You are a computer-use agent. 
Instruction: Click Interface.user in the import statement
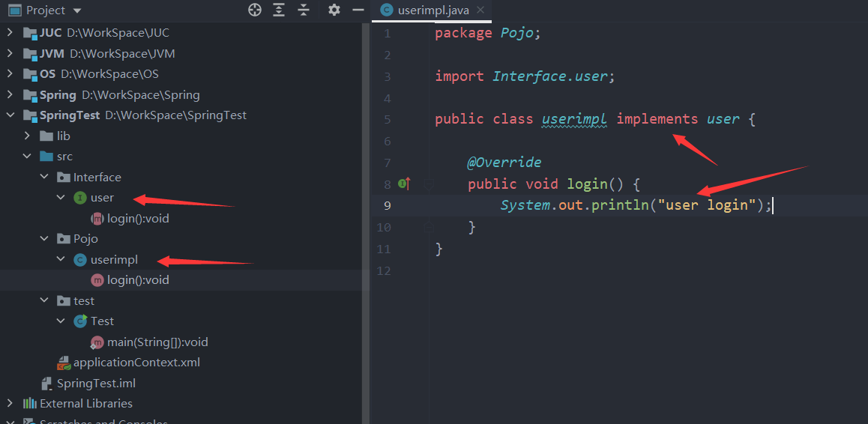tap(551, 76)
